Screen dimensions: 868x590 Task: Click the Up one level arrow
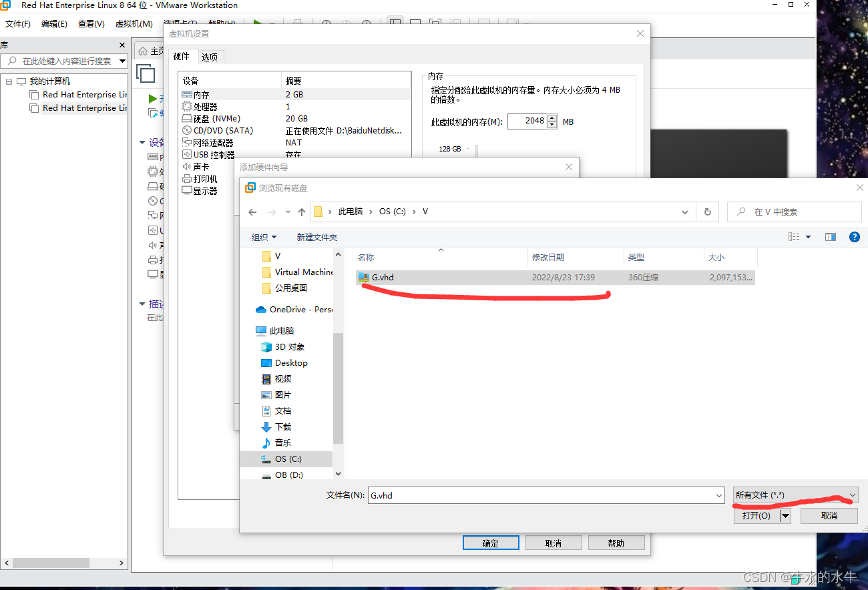[302, 212]
